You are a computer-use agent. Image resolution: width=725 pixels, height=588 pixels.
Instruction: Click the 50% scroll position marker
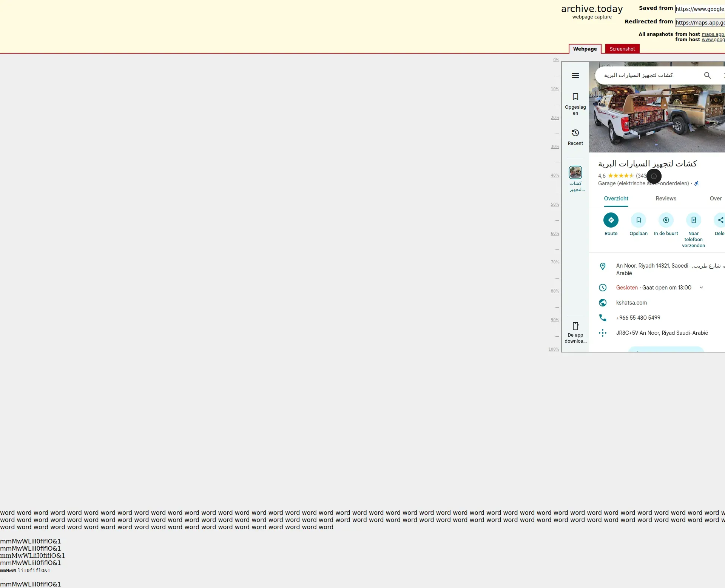[555, 205]
